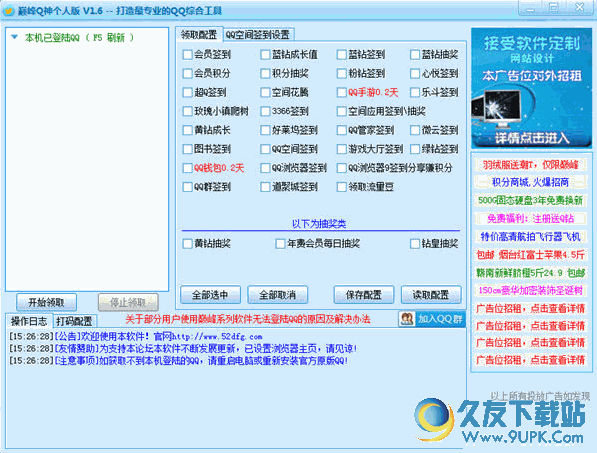Enable the 3366签到 checkbox
The height and width of the screenshot is (453, 597).
(265, 111)
